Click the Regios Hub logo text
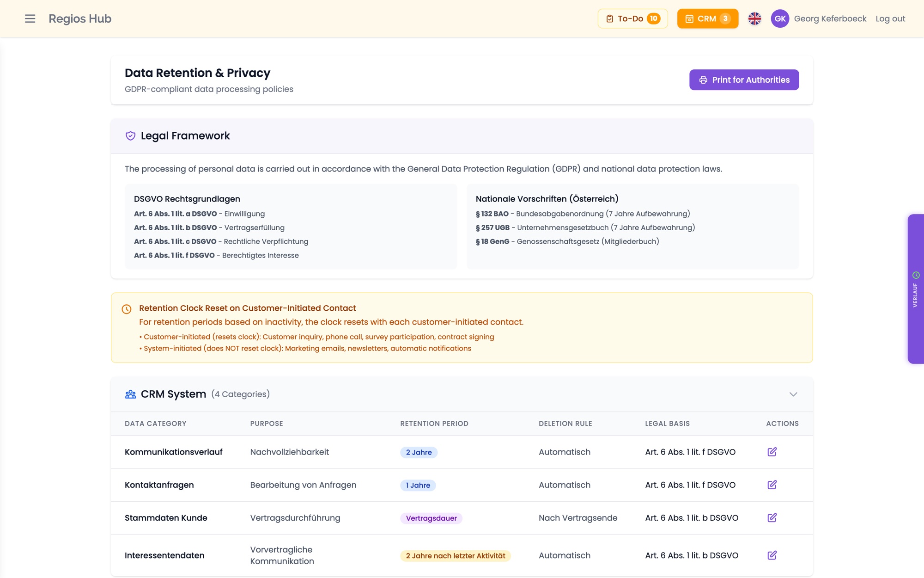The height and width of the screenshot is (578, 924). pos(80,18)
